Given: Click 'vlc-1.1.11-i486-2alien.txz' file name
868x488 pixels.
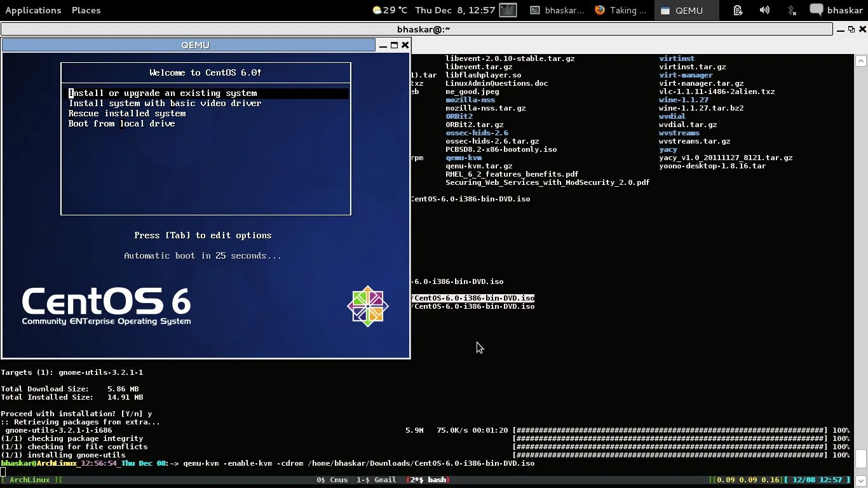Looking at the screenshot, I should pos(717,91).
